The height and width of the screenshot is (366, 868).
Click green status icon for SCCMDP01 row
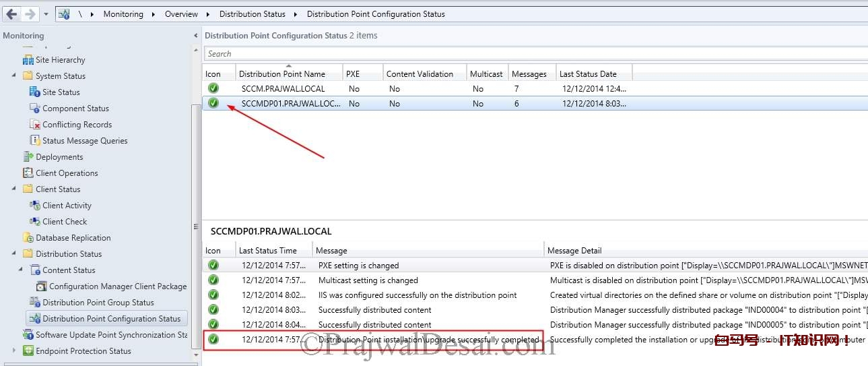click(x=213, y=103)
